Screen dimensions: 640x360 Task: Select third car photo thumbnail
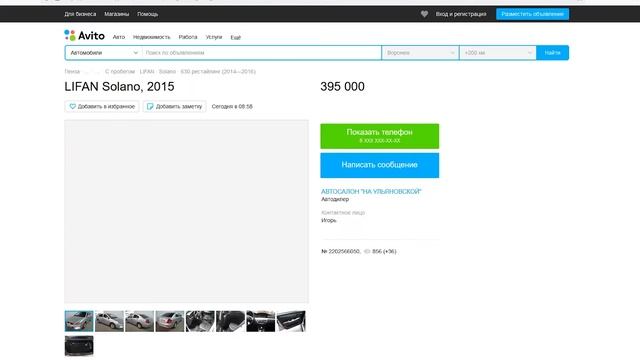pos(140,321)
